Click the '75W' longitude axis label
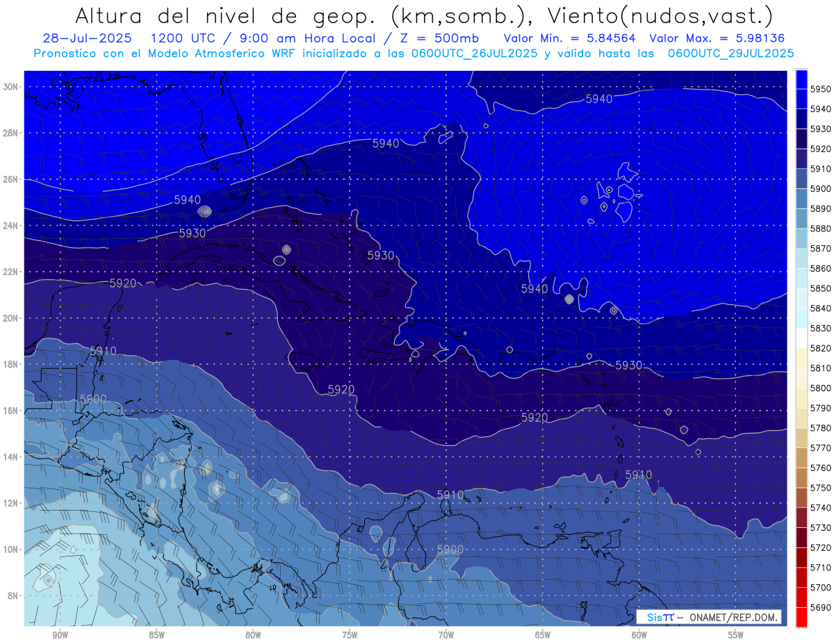834x644 pixels. [x=350, y=635]
